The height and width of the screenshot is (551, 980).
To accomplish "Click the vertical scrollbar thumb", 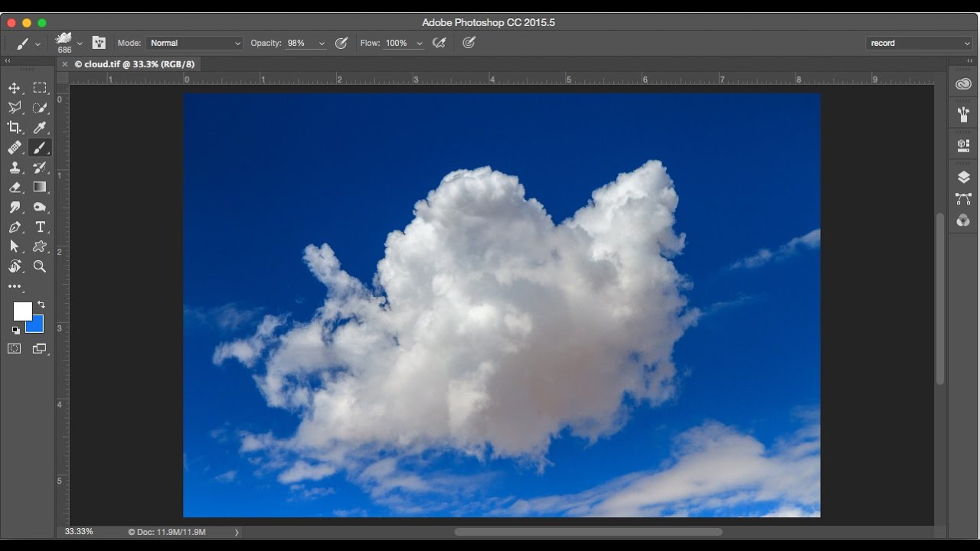I will pyautogui.click(x=940, y=298).
